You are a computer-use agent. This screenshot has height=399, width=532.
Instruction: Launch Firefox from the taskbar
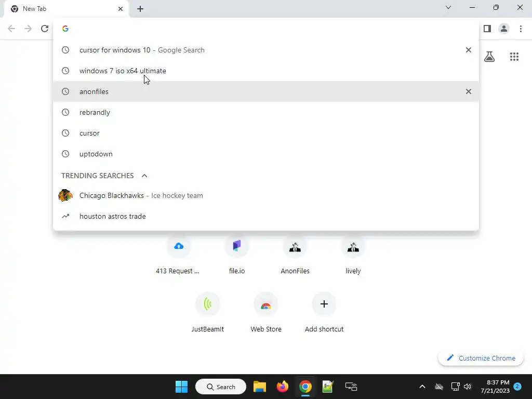282,387
